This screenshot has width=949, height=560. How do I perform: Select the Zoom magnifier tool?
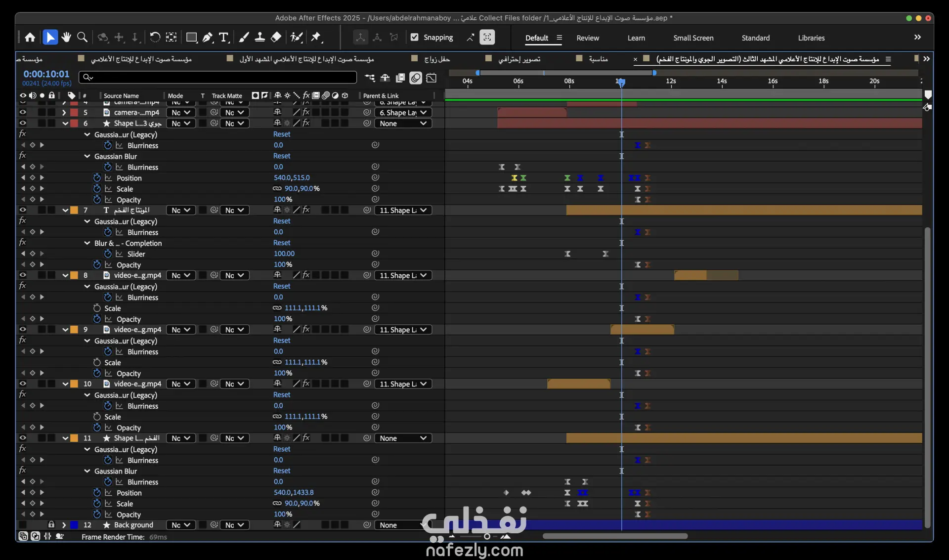point(83,37)
